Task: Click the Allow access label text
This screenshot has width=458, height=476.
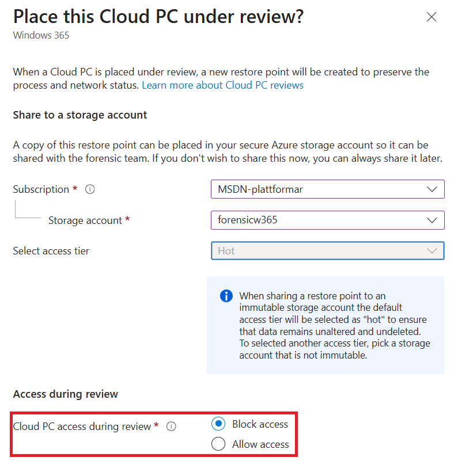Action: (260, 444)
